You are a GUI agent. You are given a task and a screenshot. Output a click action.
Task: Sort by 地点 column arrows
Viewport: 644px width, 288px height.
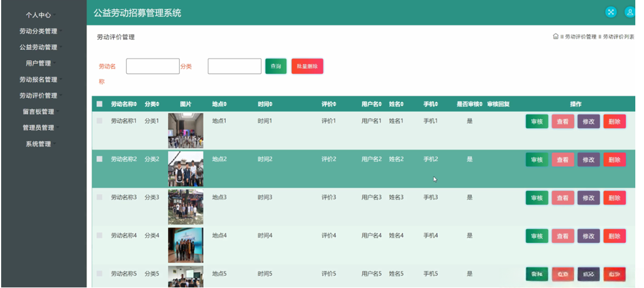(x=225, y=104)
